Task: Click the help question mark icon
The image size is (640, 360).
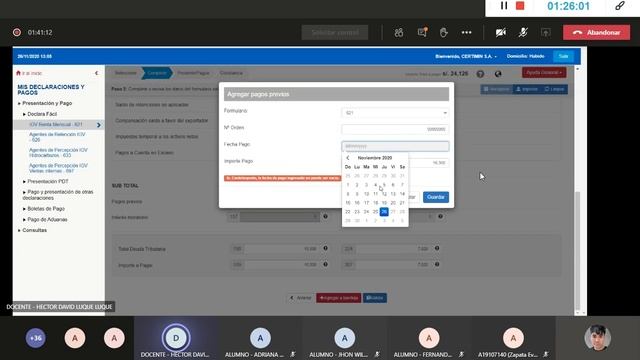Action: (480, 74)
